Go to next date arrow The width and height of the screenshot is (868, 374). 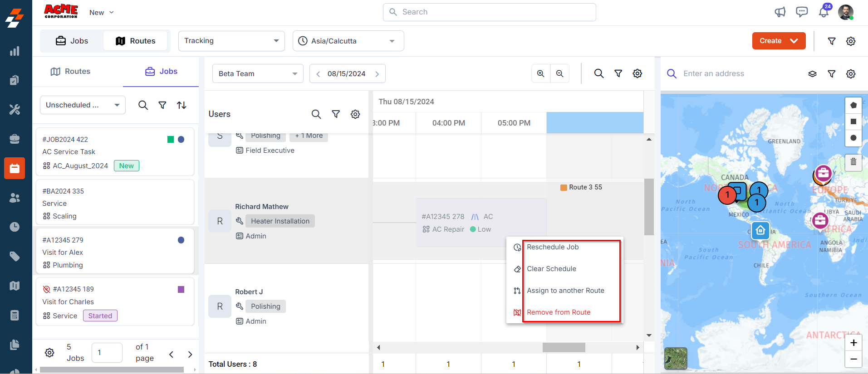pyautogui.click(x=377, y=74)
